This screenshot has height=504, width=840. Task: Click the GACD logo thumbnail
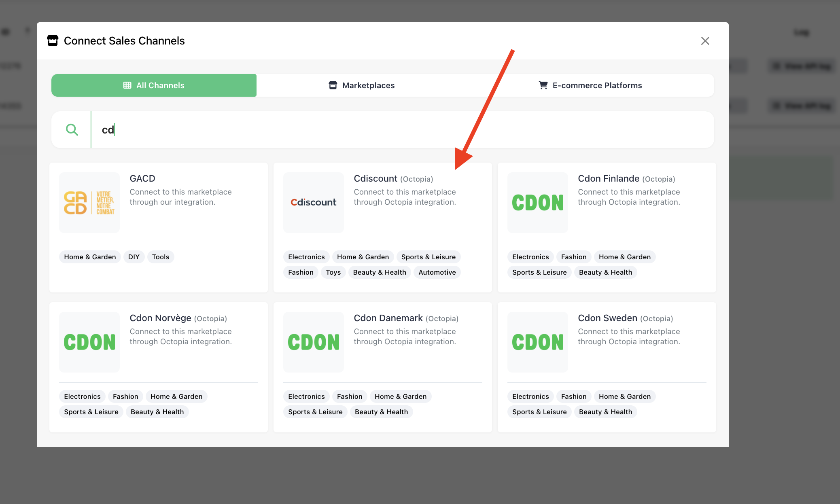(89, 203)
